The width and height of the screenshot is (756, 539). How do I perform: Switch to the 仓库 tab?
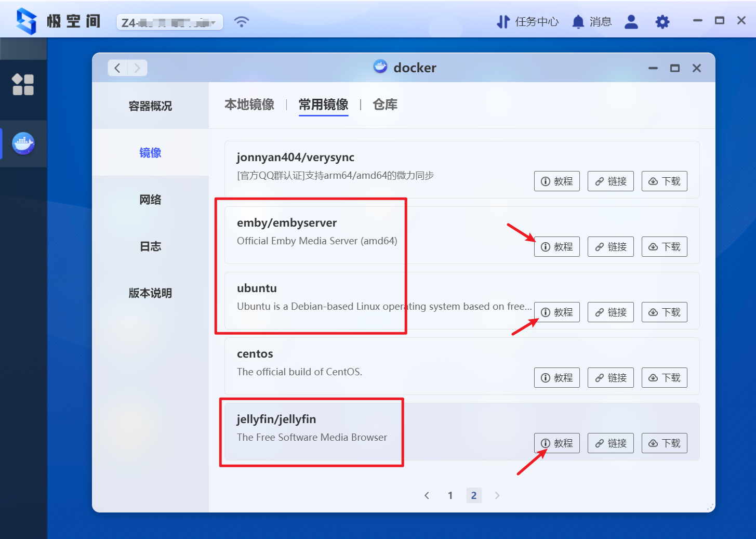pos(384,104)
